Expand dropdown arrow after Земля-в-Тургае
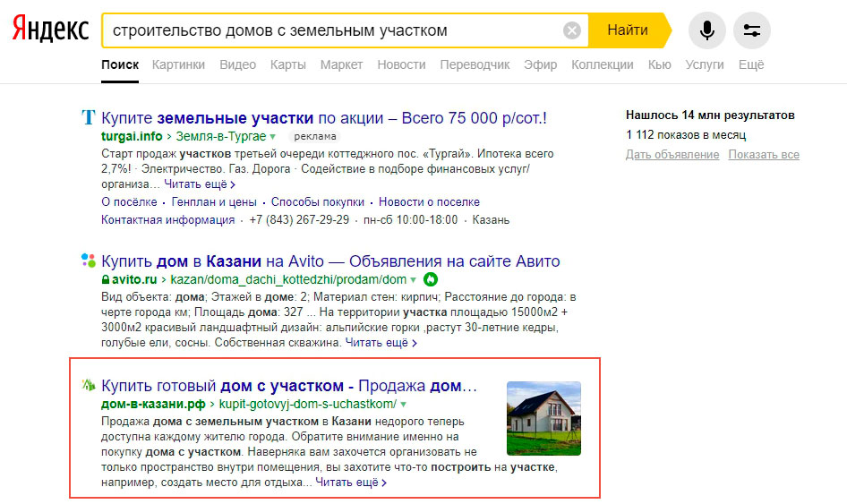This screenshot has width=847, height=504. click(x=273, y=137)
